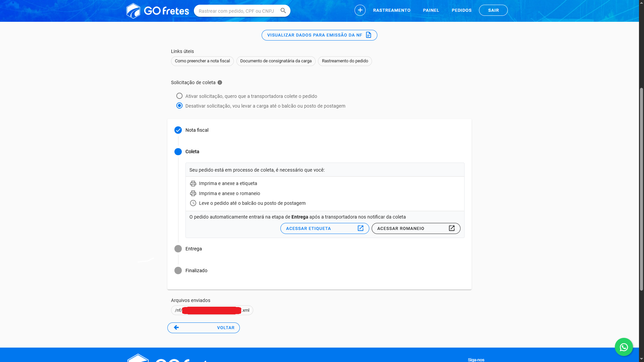Click the GO fretes logo
The height and width of the screenshot is (362, 644).
(158, 11)
